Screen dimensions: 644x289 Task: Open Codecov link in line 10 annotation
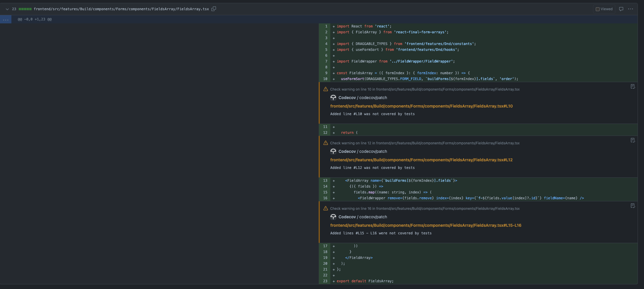pyautogui.click(x=347, y=98)
